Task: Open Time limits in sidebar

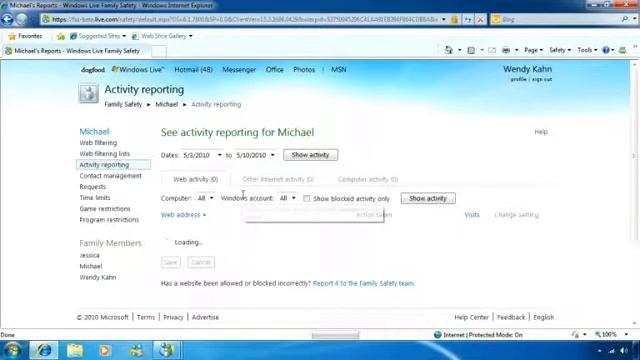Action: [95, 198]
